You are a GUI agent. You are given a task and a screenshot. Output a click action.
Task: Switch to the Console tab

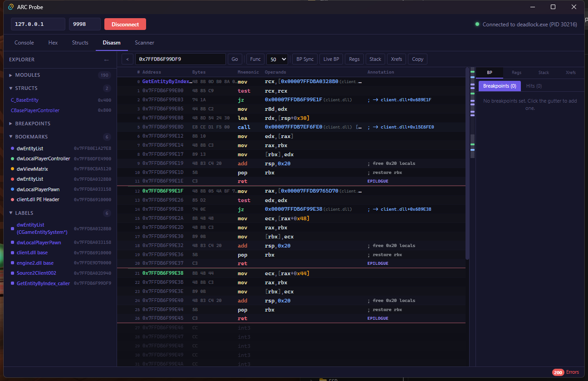24,43
